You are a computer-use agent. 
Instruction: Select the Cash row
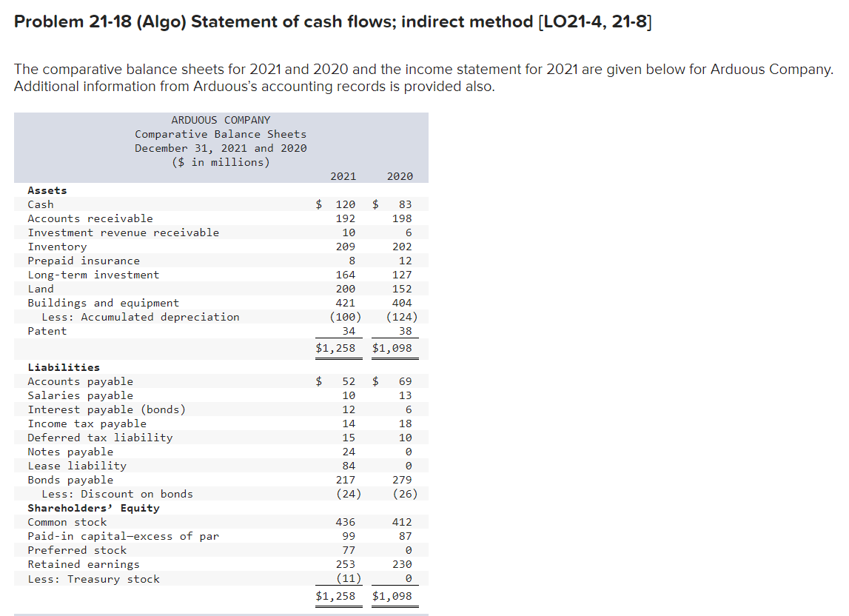coord(40,204)
